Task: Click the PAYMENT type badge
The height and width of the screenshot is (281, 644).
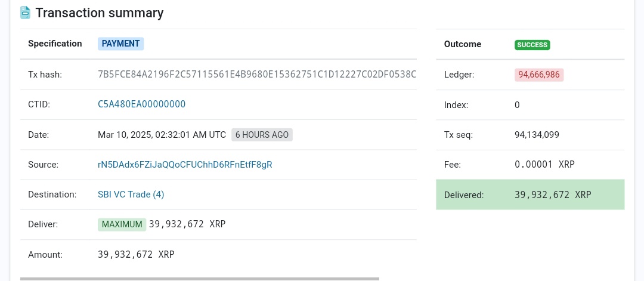Action: point(121,44)
